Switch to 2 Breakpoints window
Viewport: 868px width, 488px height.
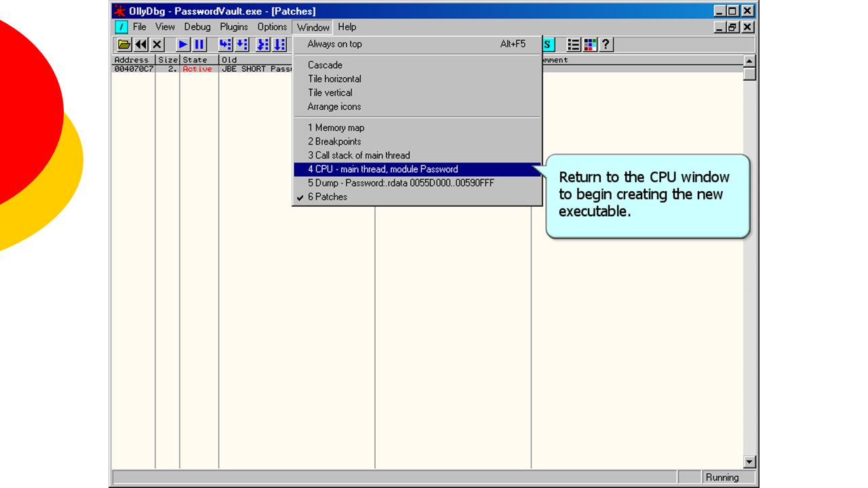(417, 142)
